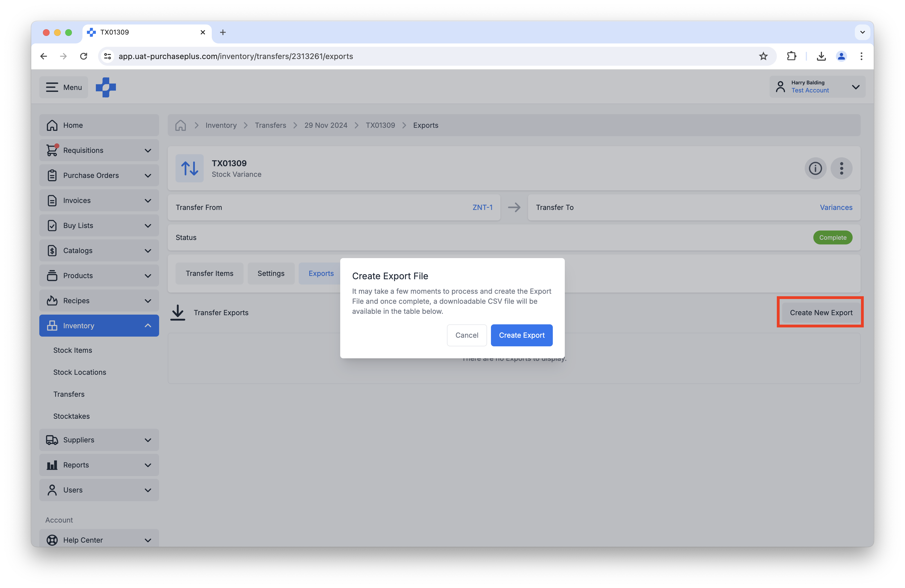The height and width of the screenshot is (588, 905).
Task: Open TX01309 breadcrumb link
Action: click(x=380, y=125)
